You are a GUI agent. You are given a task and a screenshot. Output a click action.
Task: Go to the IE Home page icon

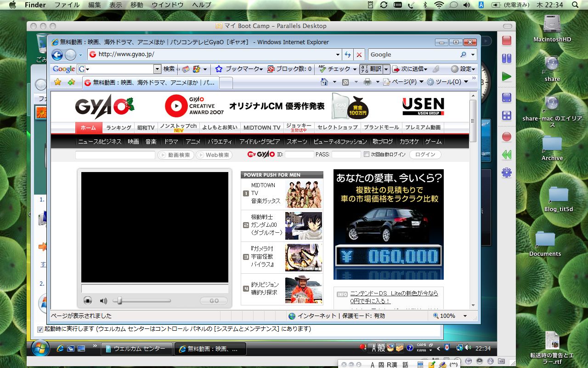coord(324,82)
